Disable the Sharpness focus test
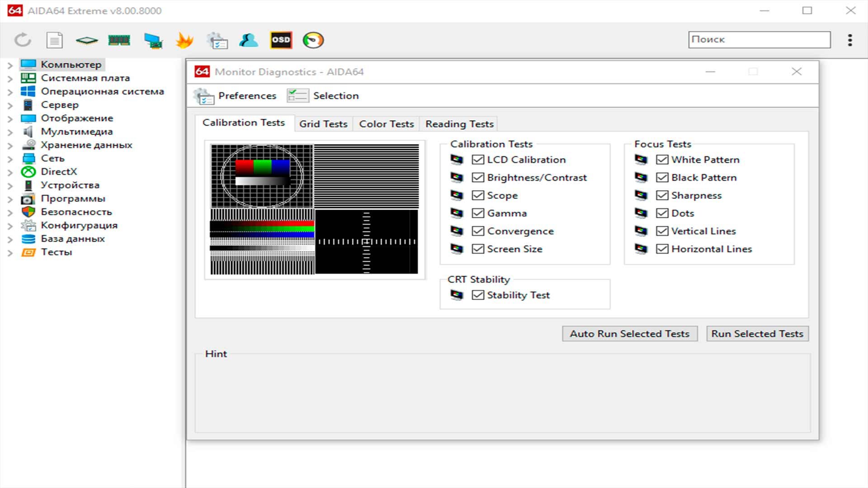 662,195
